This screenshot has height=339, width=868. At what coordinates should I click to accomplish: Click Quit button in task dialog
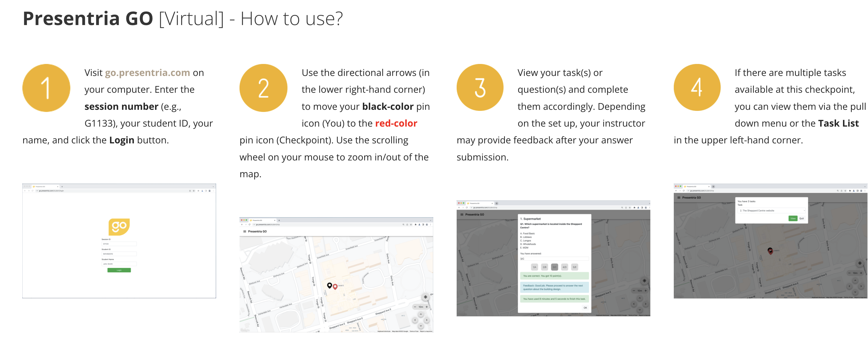pyautogui.click(x=802, y=218)
